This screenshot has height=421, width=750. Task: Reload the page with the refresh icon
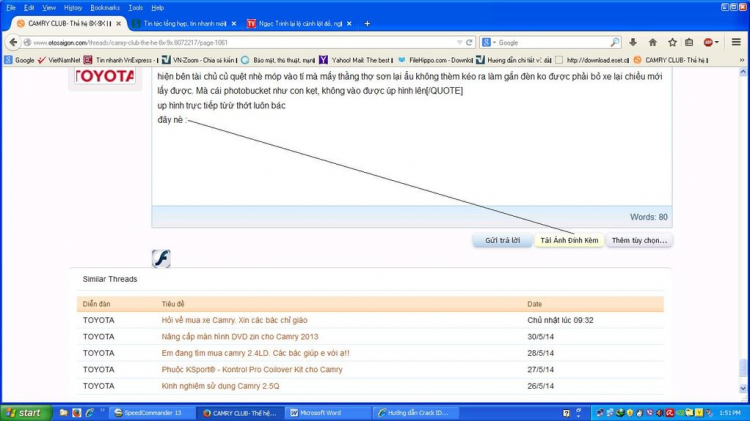[469, 42]
